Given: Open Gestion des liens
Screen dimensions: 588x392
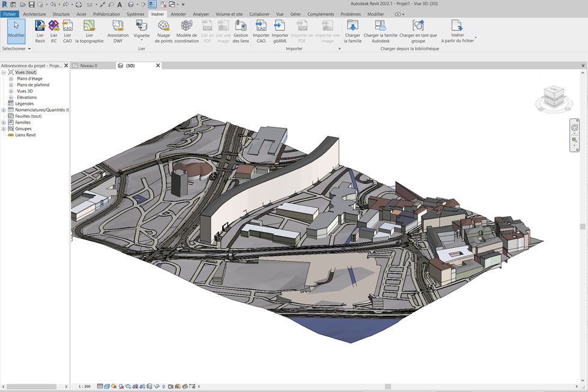Looking at the screenshot, I should coord(241,26).
